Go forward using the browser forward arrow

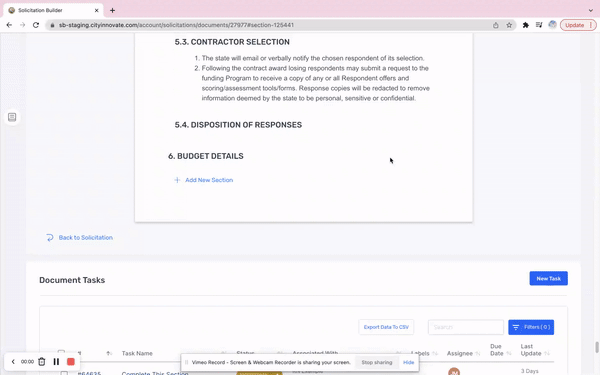[23, 25]
